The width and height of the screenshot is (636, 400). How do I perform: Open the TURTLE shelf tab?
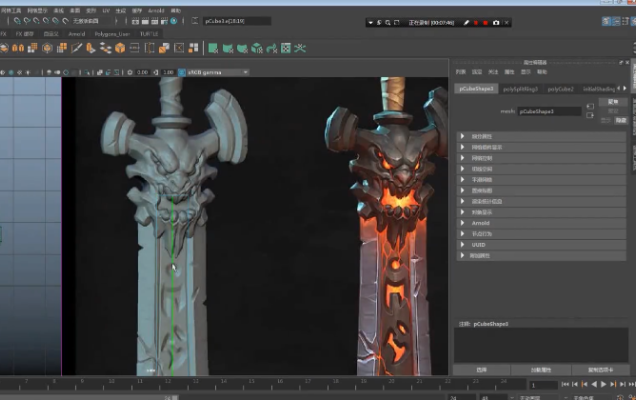150,33
